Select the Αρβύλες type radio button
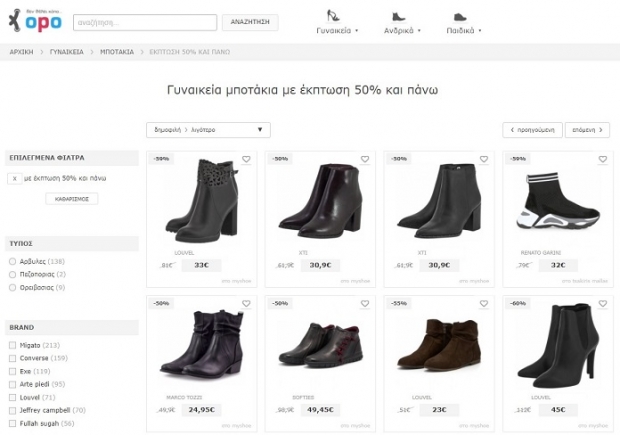The image size is (620, 435). point(12,261)
